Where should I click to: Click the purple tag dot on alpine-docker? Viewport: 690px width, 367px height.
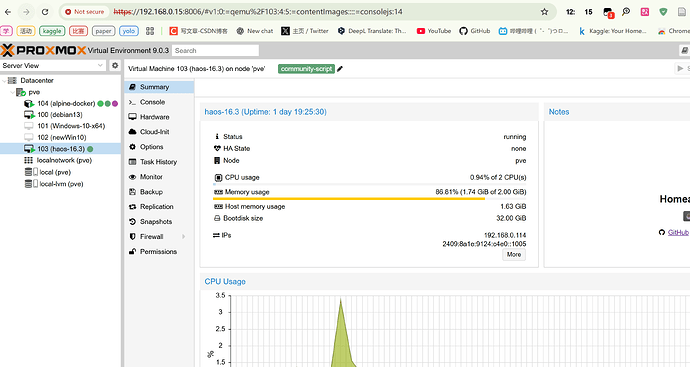(115, 104)
